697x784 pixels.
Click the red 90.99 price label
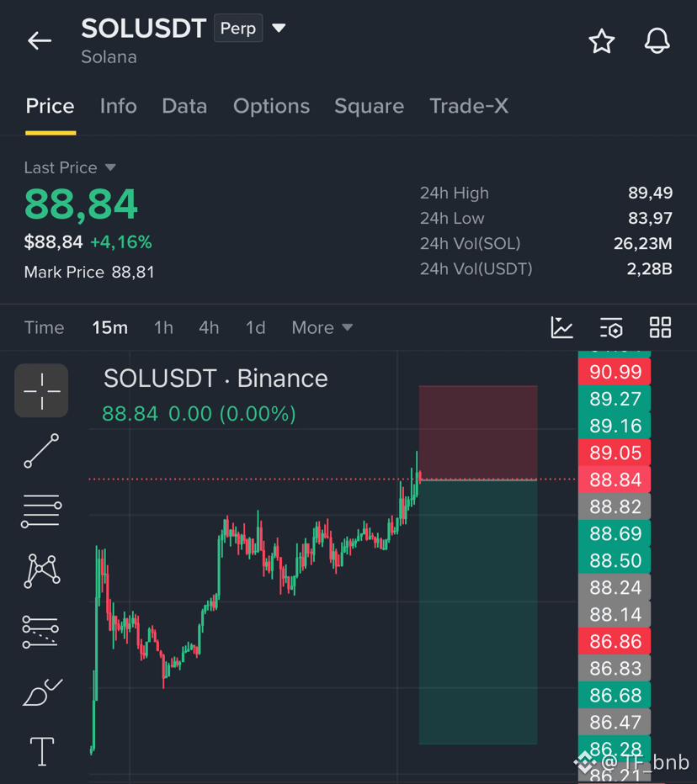[x=615, y=372]
